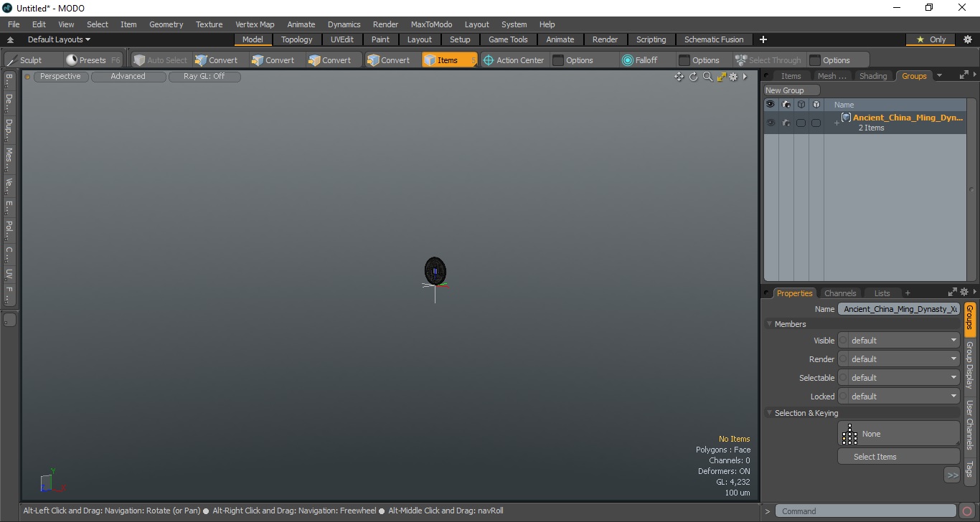Activate Items selection mode
Viewport: 980px width, 522px height.
coord(450,60)
